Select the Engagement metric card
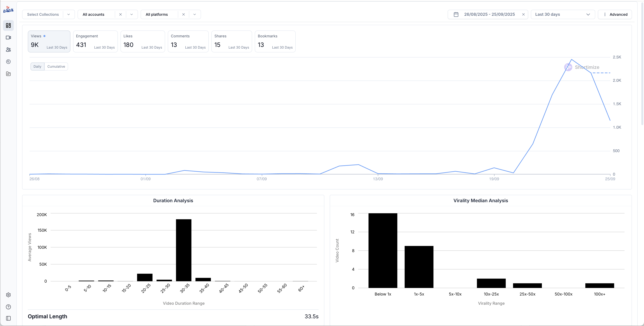The height and width of the screenshot is (326, 644). 95,42
